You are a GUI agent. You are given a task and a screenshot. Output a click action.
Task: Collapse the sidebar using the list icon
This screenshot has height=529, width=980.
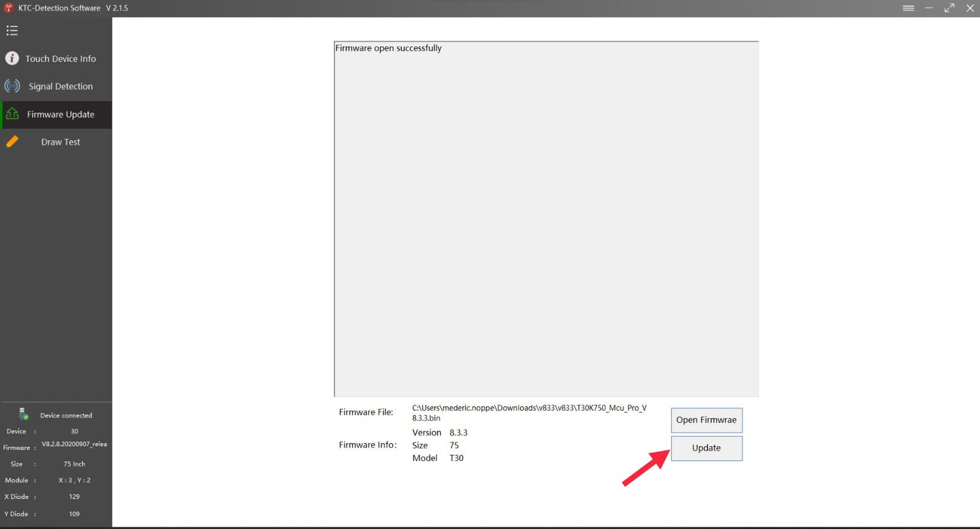point(12,31)
